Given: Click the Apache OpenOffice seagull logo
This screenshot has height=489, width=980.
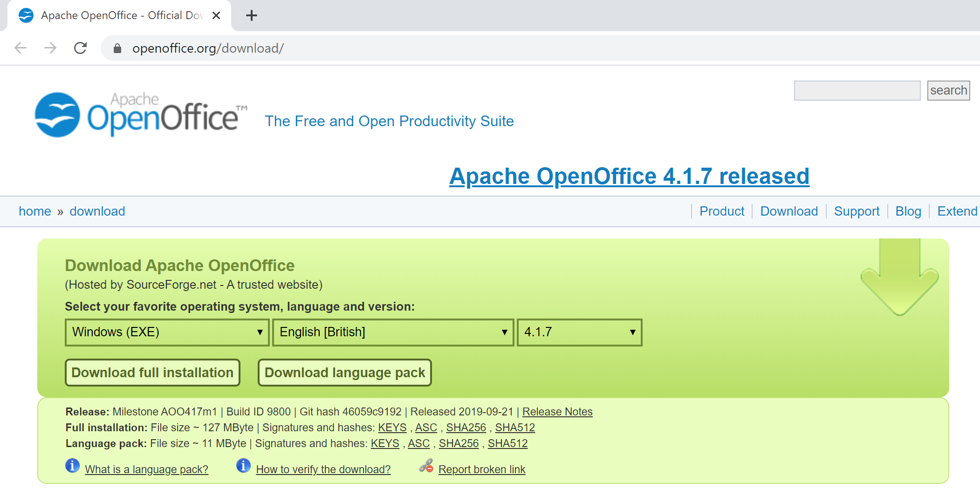Looking at the screenshot, I should (x=57, y=115).
